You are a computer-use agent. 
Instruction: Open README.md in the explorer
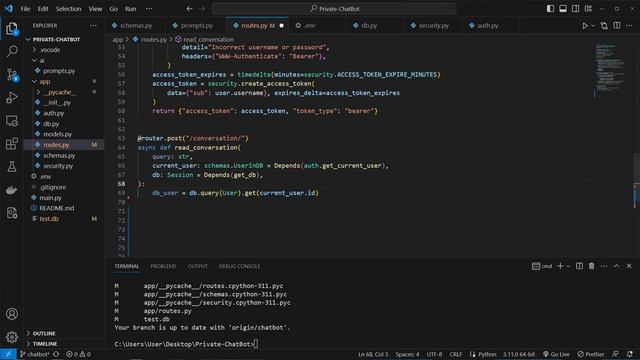pos(57,208)
